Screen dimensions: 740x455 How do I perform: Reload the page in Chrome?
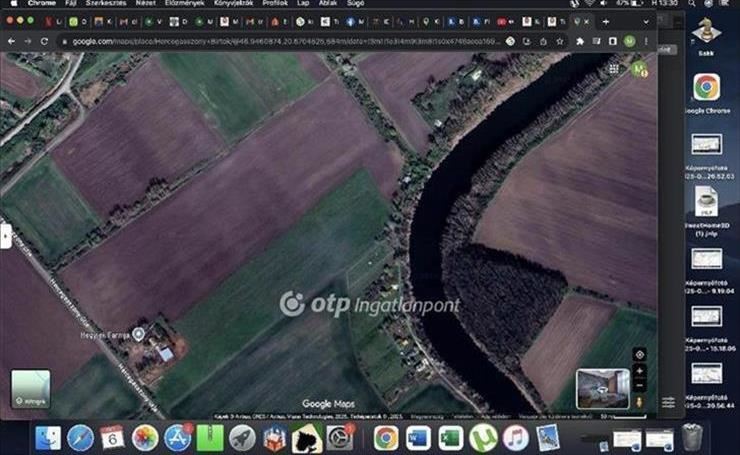coord(46,41)
